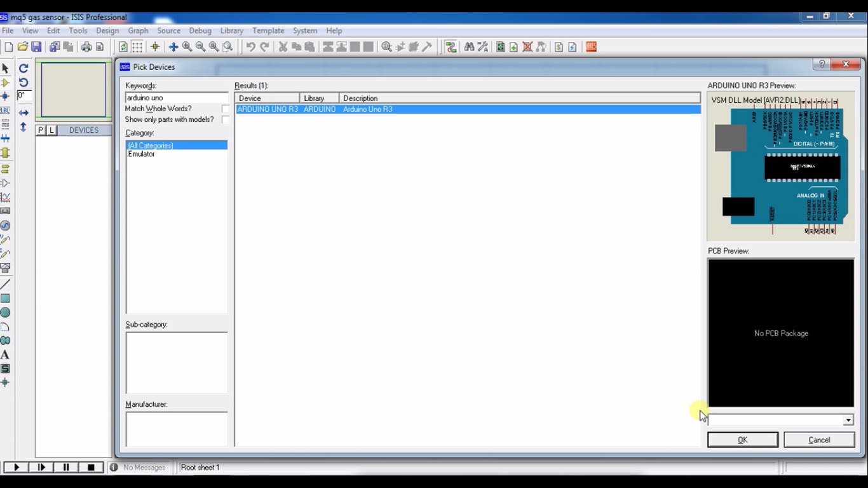868x488 pixels.
Task: Open the PCB package dropdown
Action: (848, 420)
